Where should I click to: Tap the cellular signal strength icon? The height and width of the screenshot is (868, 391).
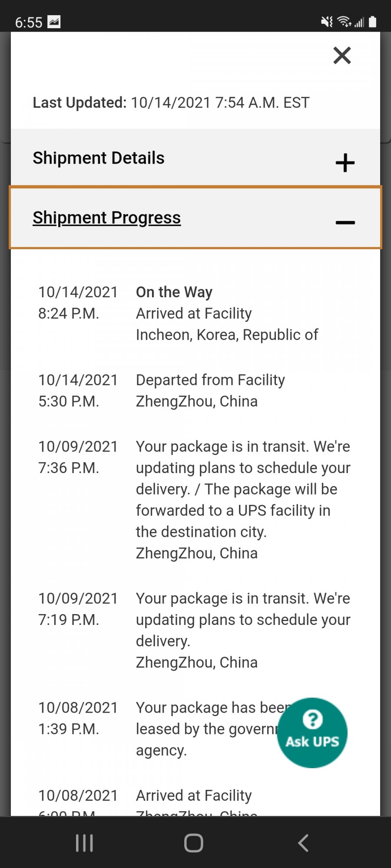pyautogui.click(x=359, y=22)
